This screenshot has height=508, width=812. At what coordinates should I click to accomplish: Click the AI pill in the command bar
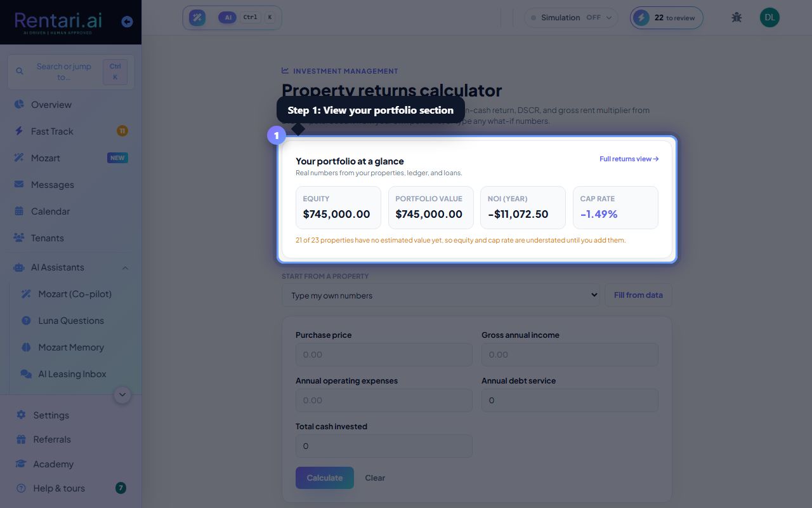227,18
